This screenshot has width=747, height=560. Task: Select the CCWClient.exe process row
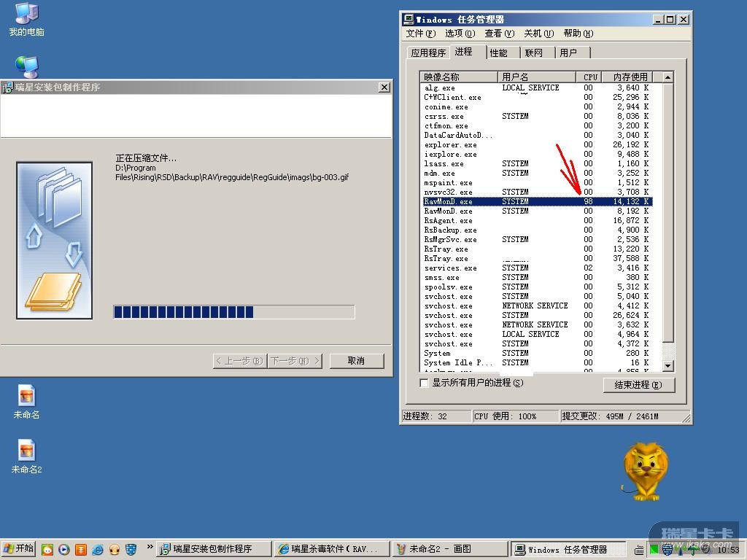537,97
